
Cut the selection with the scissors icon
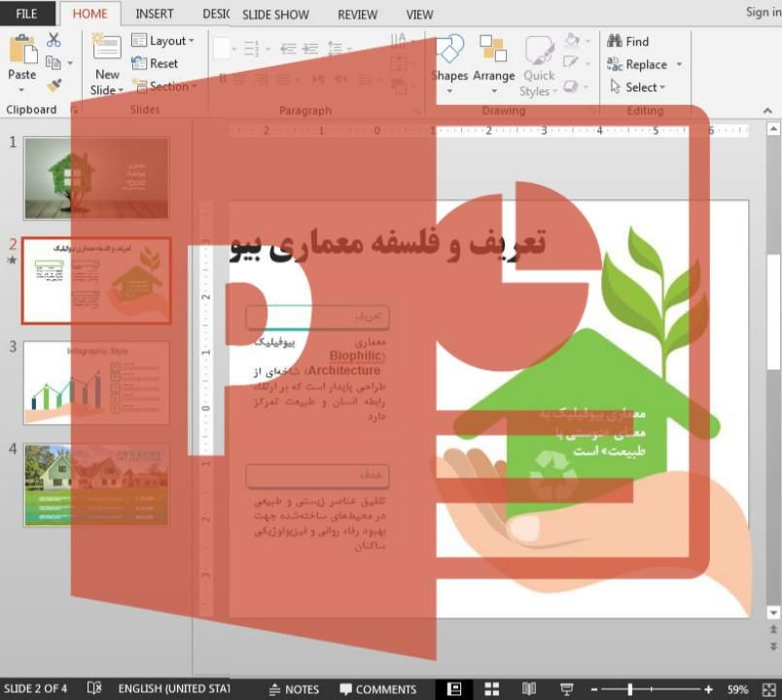pyautogui.click(x=53, y=40)
